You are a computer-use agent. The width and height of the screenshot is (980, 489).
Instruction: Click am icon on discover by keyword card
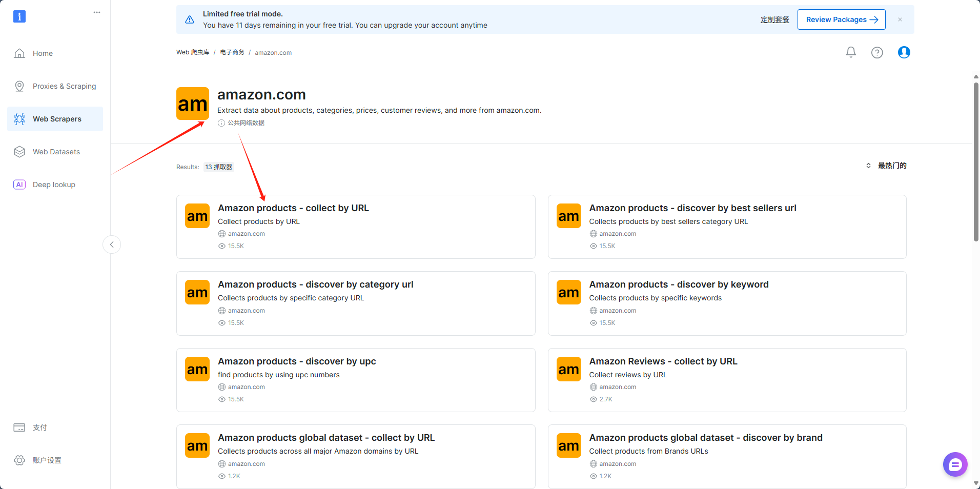click(x=569, y=292)
